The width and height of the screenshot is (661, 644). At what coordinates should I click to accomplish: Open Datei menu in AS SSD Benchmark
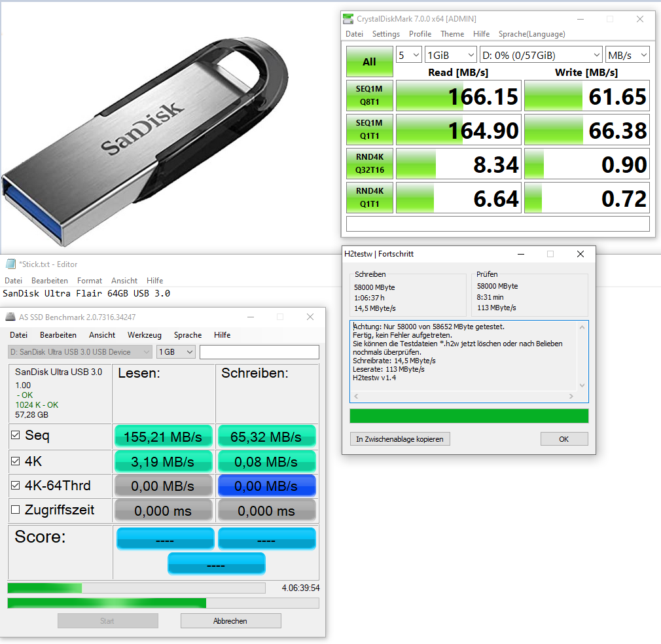click(18, 334)
